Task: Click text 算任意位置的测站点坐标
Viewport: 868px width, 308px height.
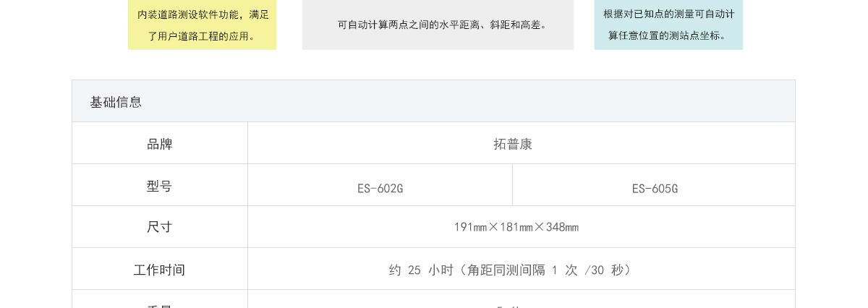Action: click(663, 35)
